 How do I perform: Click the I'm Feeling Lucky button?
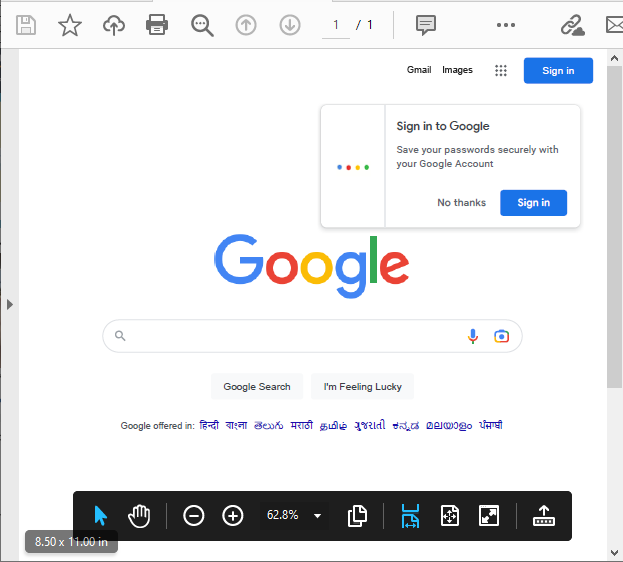click(362, 386)
